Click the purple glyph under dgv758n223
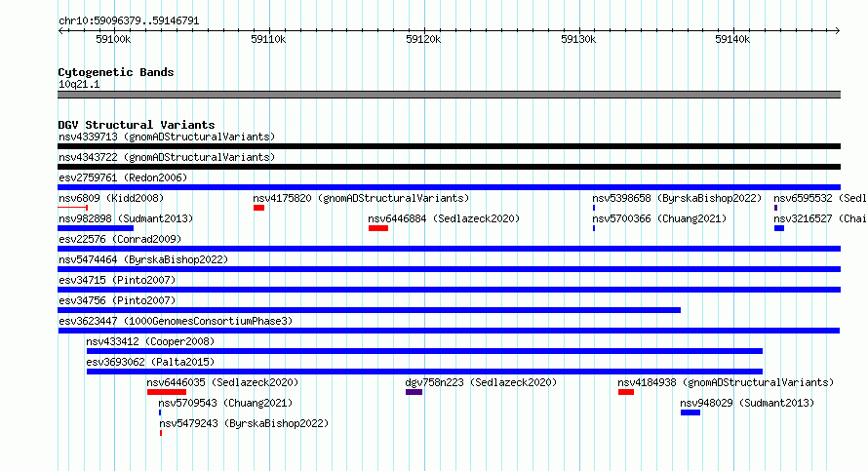868x471 pixels. point(414,392)
